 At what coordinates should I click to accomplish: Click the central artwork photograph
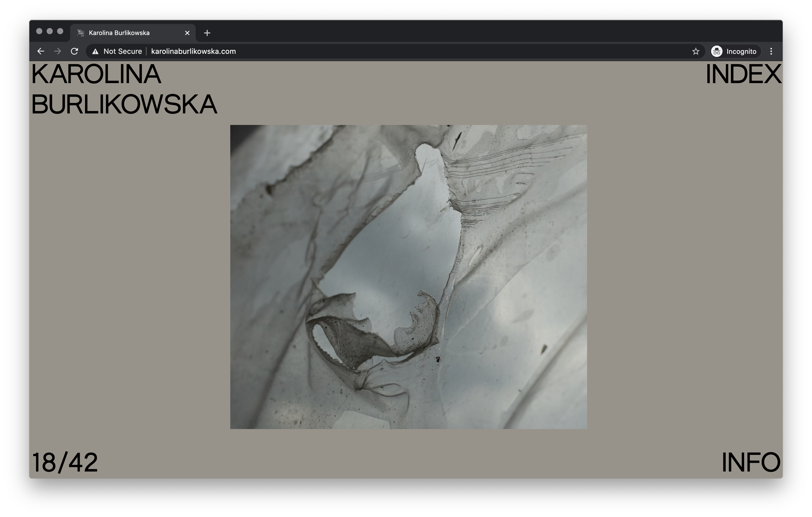click(x=408, y=277)
